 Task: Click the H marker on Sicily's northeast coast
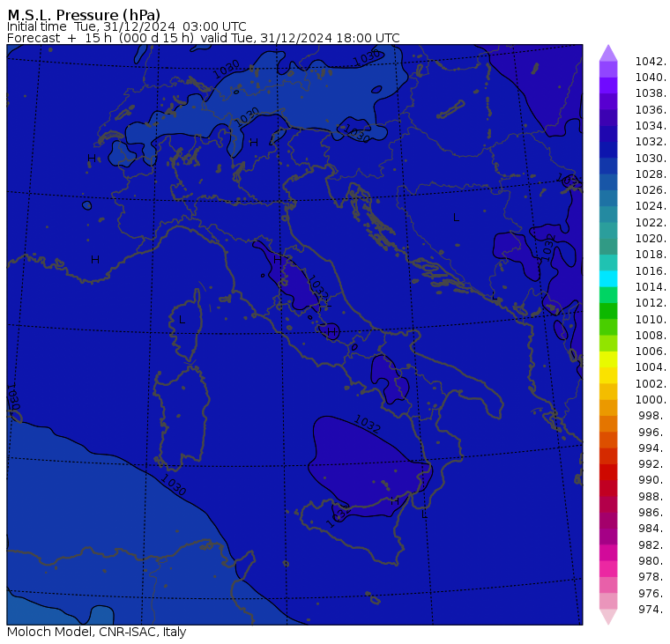(394, 501)
